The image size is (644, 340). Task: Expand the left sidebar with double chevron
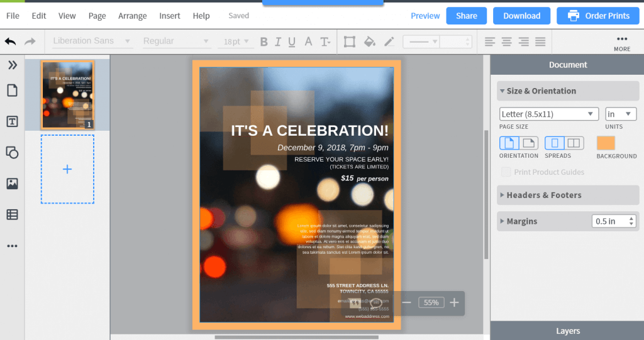13,65
